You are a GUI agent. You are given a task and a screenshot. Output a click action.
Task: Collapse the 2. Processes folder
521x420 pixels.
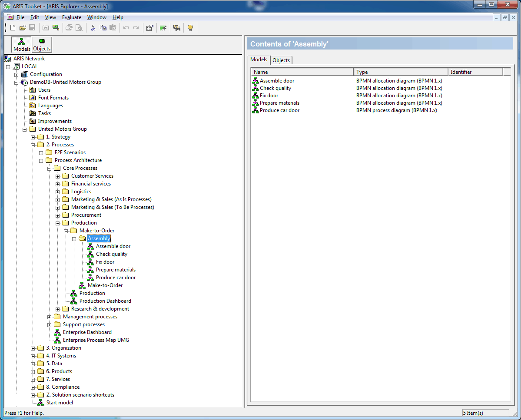(x=33, y=145)
